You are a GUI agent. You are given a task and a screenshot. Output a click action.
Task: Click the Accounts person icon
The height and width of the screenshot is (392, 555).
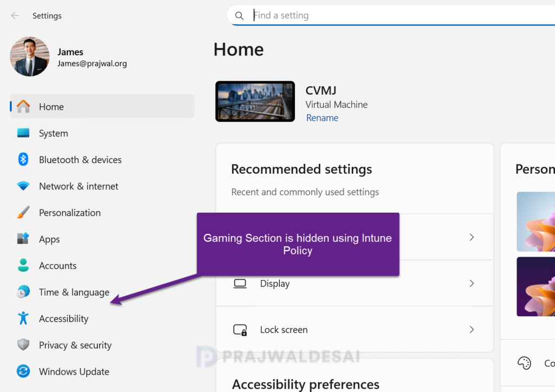tap(23, 265)
